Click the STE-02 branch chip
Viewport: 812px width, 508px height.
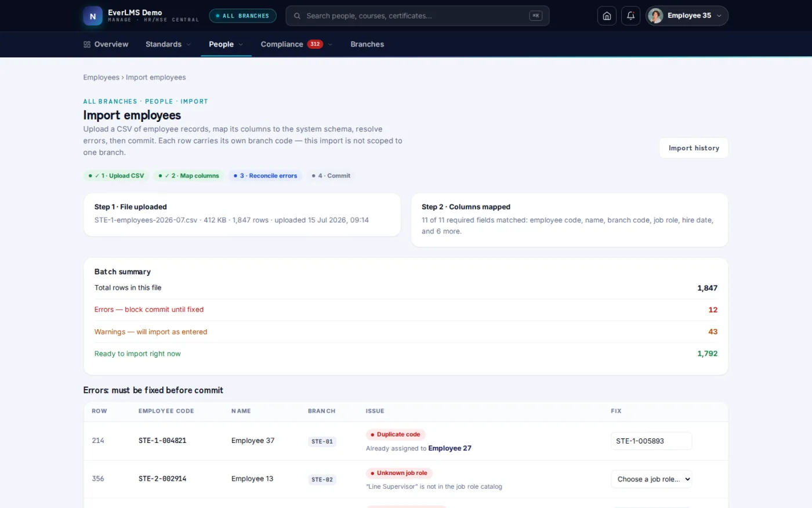point(322,480)
